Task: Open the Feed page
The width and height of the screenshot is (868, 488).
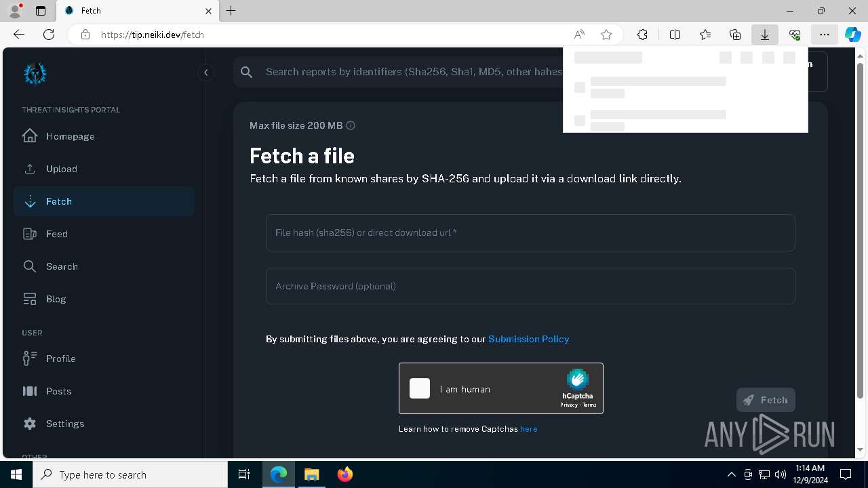Action: 104,234
